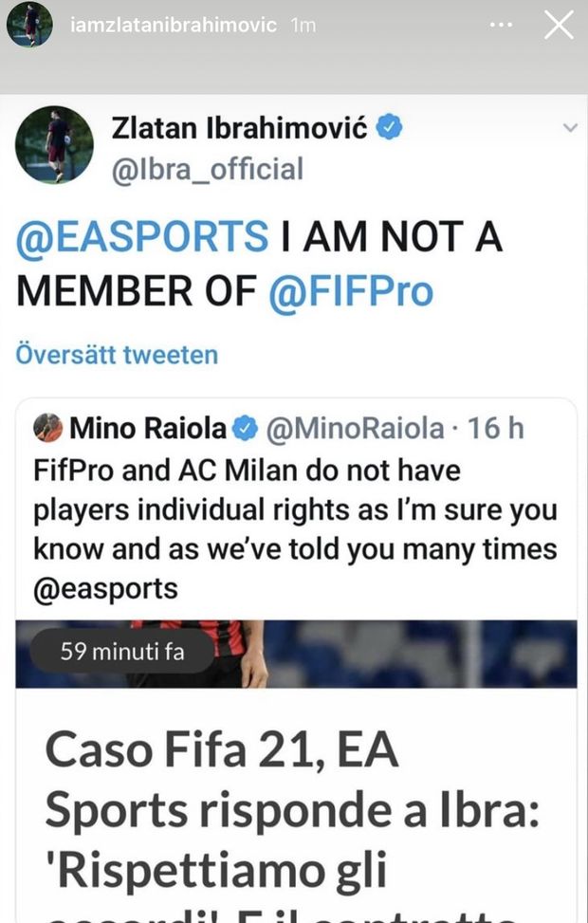Image resolution: width=588 pixels, height=923 pixels.
Task: Tap the @FIFPro mention
Action: [x=351, y=291]
